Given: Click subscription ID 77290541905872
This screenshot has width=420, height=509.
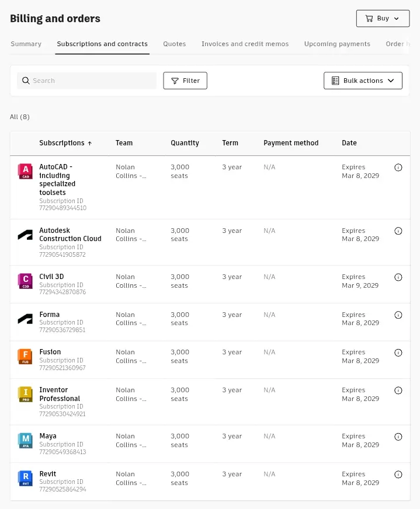Looking at the screenshot, I should [x=63, y=255].
